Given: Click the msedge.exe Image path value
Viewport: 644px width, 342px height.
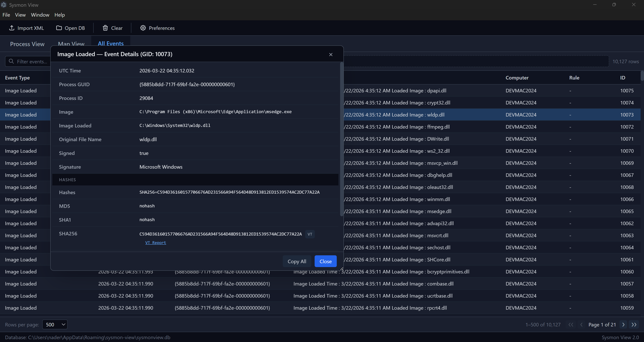Looking at the screenshot, I should pos(216,112).
